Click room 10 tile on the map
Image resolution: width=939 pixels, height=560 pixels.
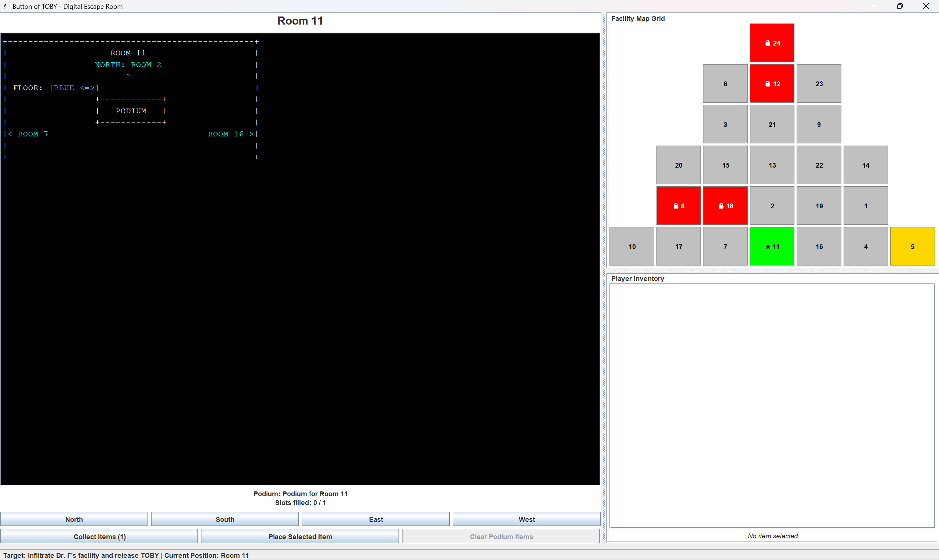pyautogui.click(x=632, y=246)
